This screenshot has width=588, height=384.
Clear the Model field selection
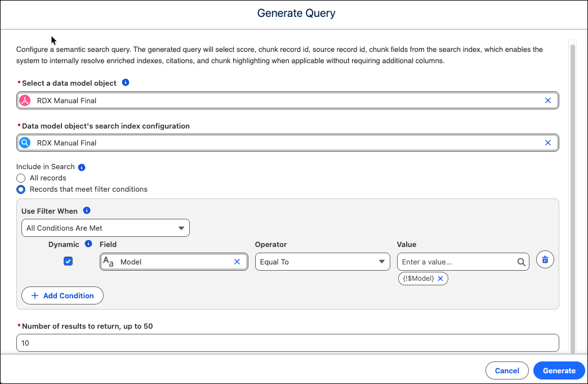237,262
